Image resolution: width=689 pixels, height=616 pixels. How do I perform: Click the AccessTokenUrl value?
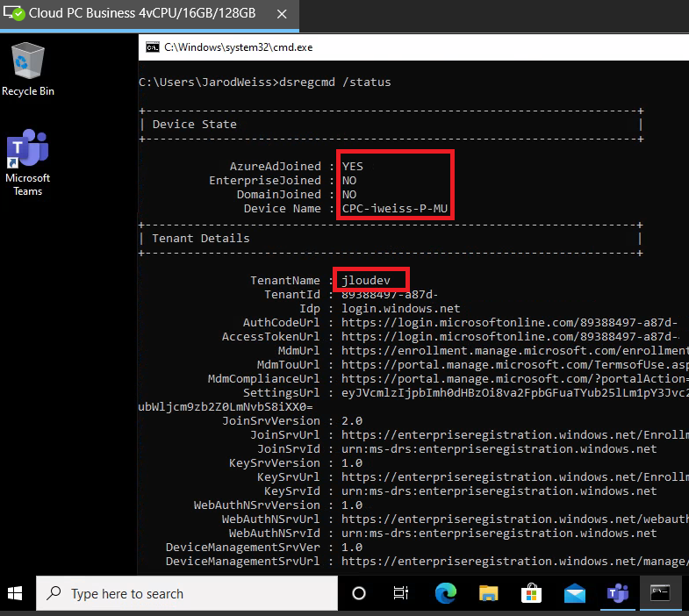click(x=510, y=337)
